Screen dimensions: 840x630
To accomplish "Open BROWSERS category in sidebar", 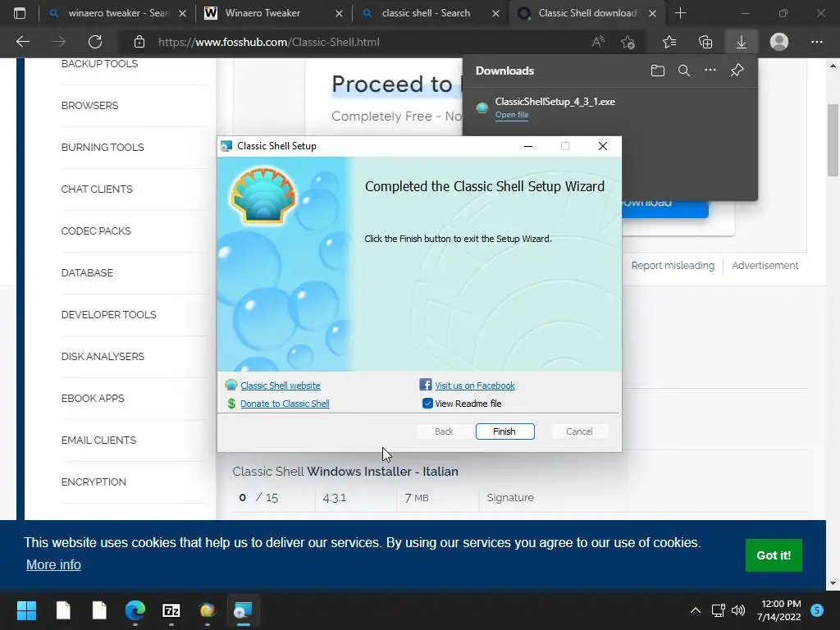I will [x=89, y=106].
